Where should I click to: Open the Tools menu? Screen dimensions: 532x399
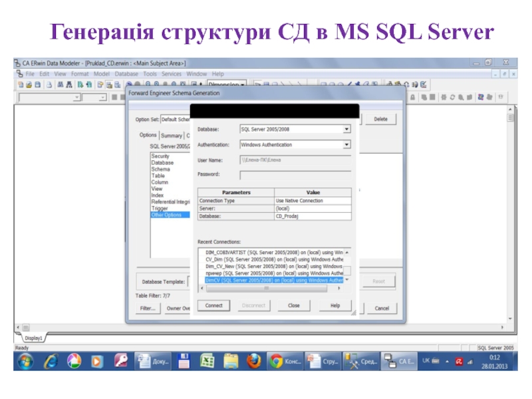150,74
